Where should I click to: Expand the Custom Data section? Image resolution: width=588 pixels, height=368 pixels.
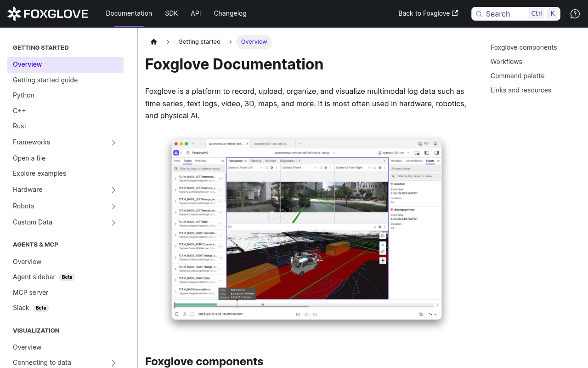(113, 223)
